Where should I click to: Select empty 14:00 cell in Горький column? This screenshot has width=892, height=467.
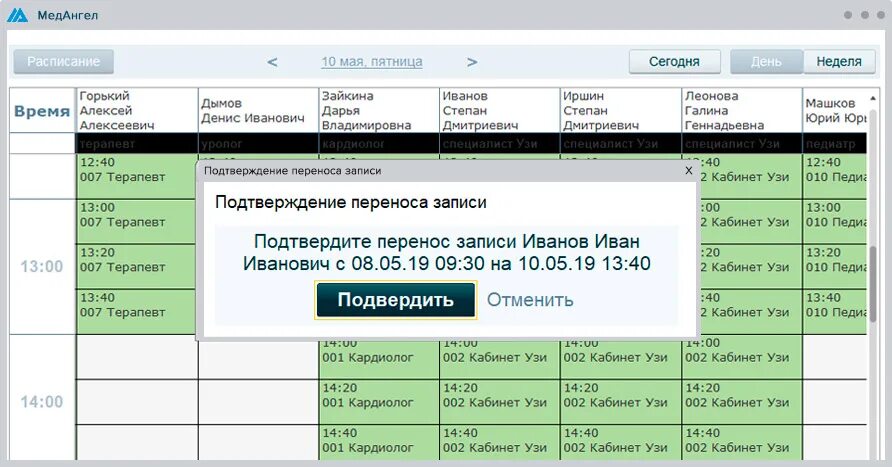137,357
